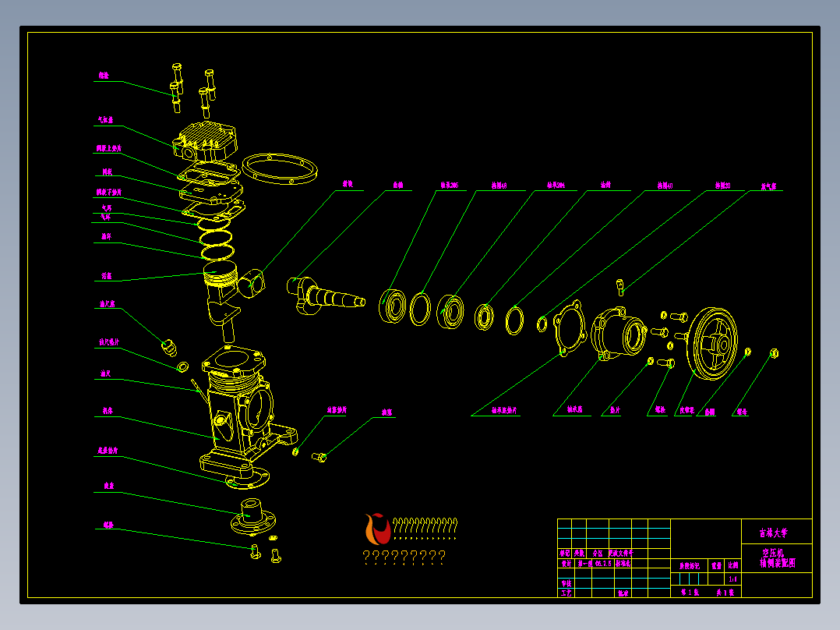Select the 轴承204 label
Viewport: 840px width, 630px height.
coord(556,185)
